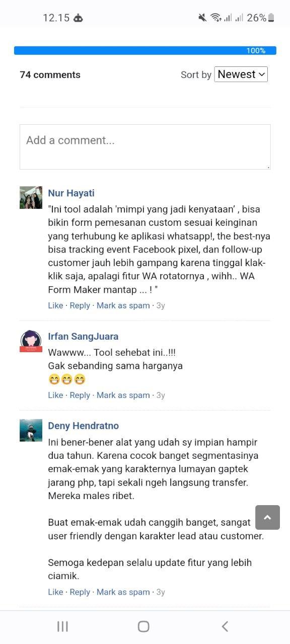
Task: Tap the battery icon in status bar
Action: pos(271,18)
